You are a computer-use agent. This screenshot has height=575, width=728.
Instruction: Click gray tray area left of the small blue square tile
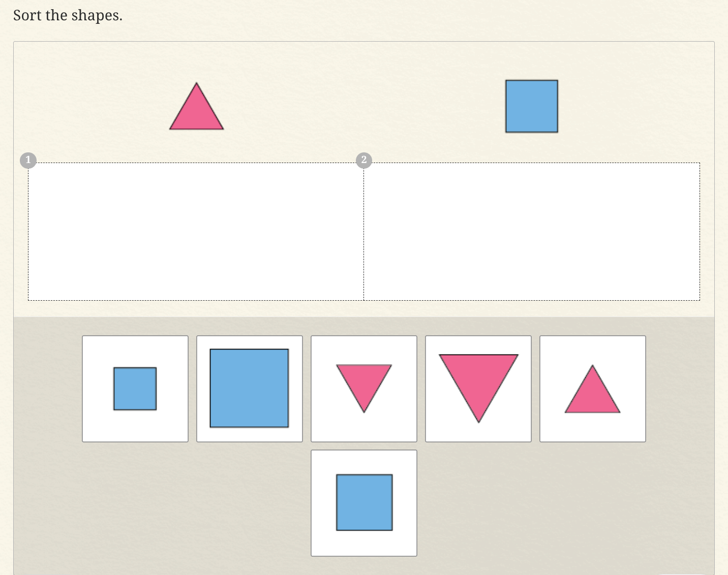[48, 389]
